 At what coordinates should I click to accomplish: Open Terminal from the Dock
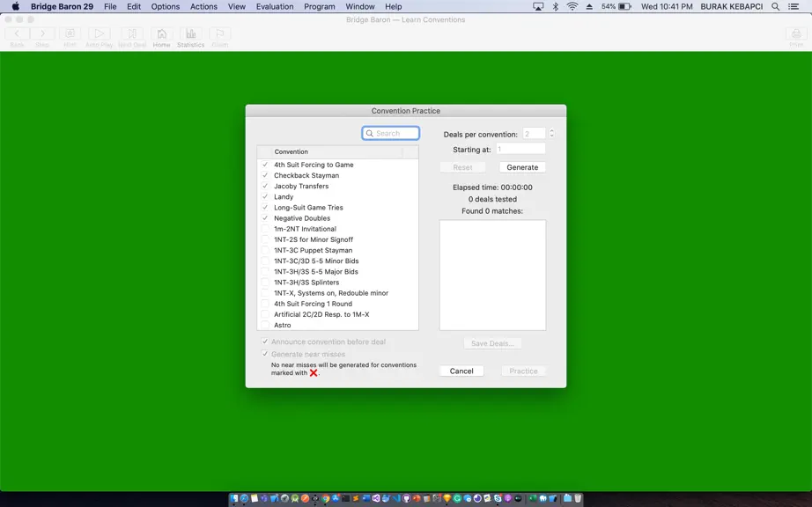pos(345,498)
